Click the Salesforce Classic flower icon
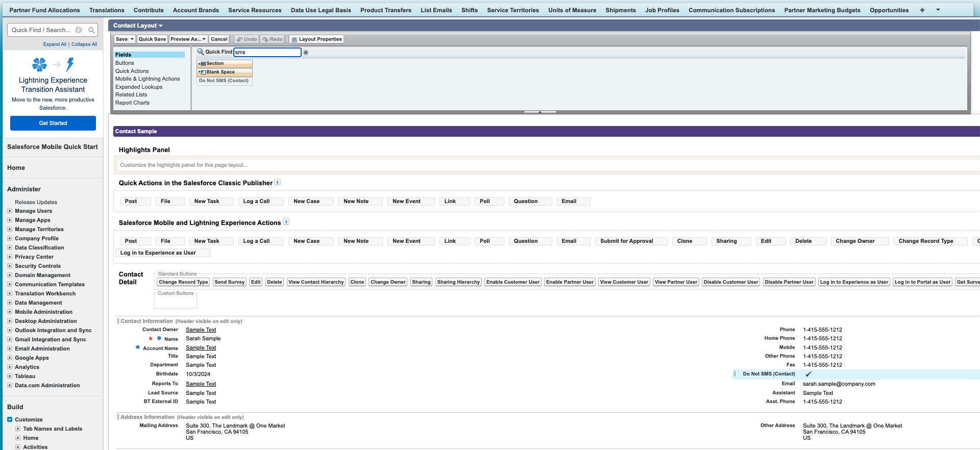The height and width of the screenshot is (450, 980). pos(39,64)
